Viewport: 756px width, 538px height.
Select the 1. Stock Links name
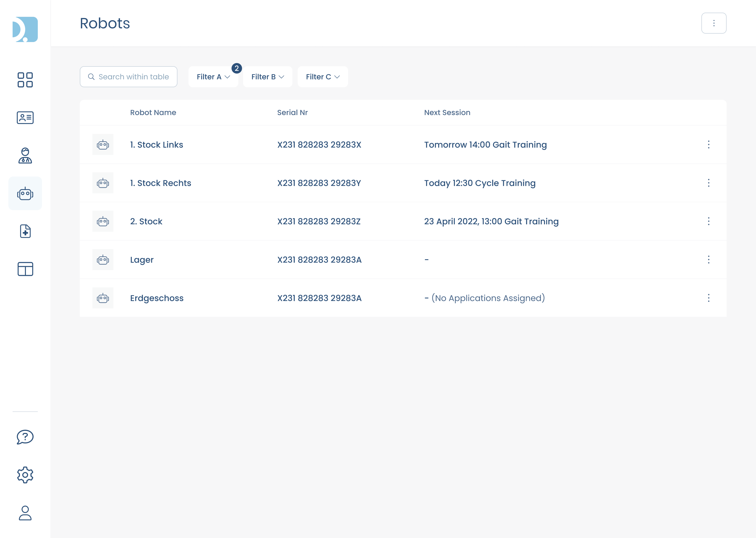(x=156, y=145)
